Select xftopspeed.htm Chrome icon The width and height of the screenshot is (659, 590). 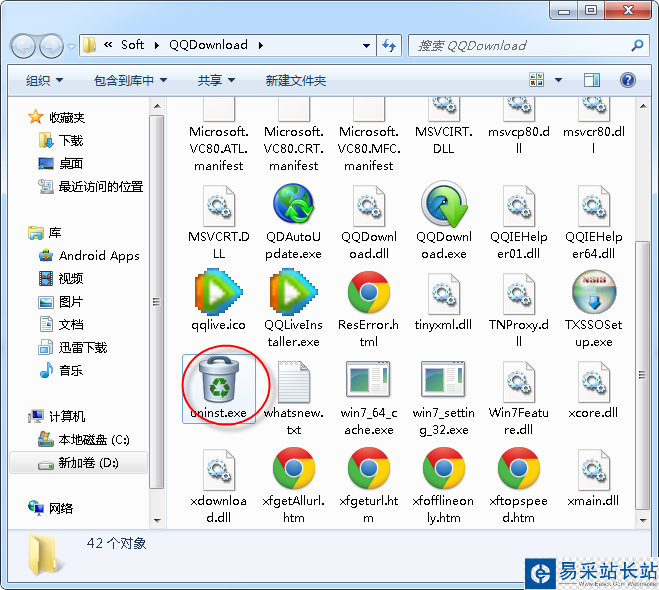coord(519,469)
